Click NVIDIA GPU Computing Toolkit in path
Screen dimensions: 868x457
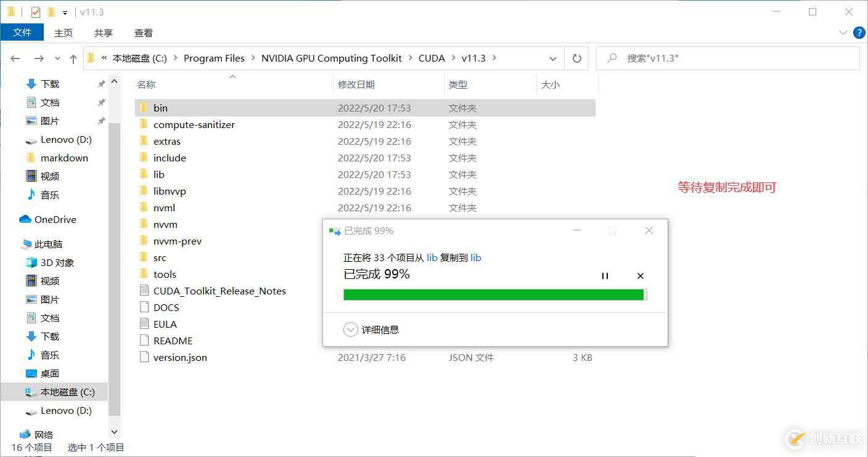click(x=332, y=58)
